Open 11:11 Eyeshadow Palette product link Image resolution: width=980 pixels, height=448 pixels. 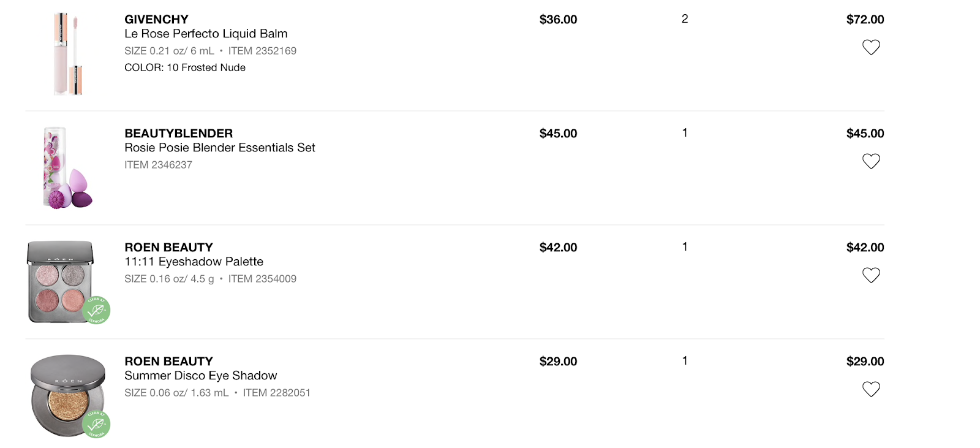pos(194,262)
